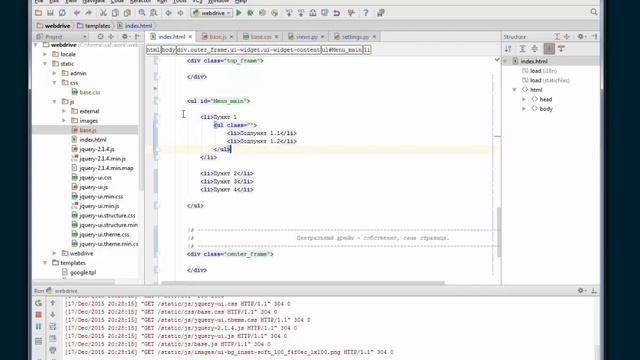Select base.css in the project tree

tap(86, 92)
